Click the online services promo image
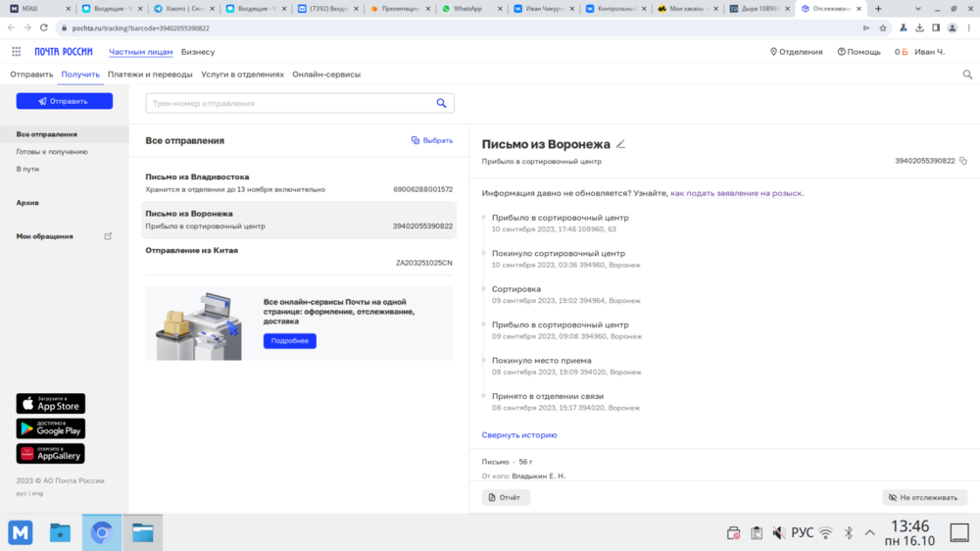The height and width of the screenshot is (551, 980). [198, 325]
